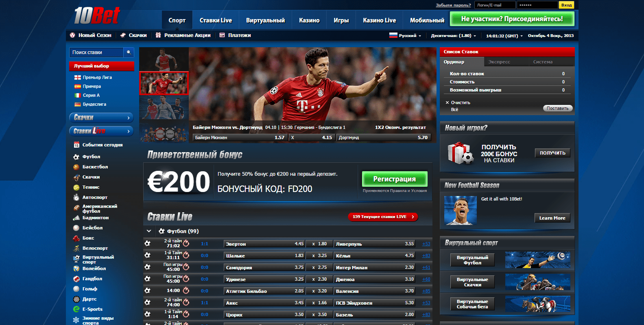Image resolution: width=644 pixels, height=325 pixels.
Task: Open the Казино tab
Action: (309, 20)
